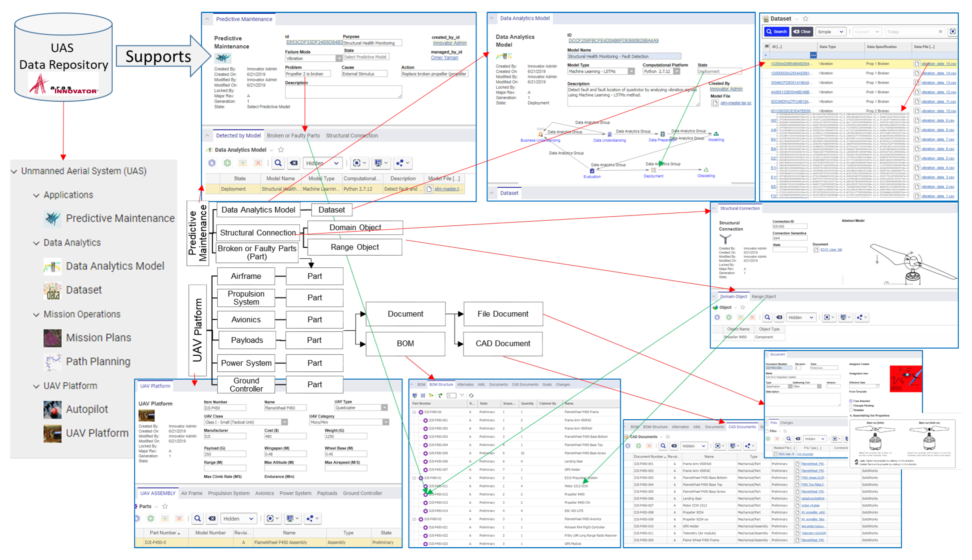Screen dimensions: 972x560
Task: Open the Simple search mode dropdown
Action: coord(831,32)
